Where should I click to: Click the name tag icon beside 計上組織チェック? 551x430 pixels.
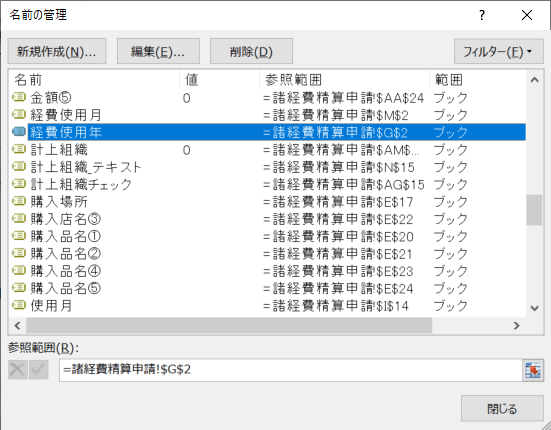point(19,184)
